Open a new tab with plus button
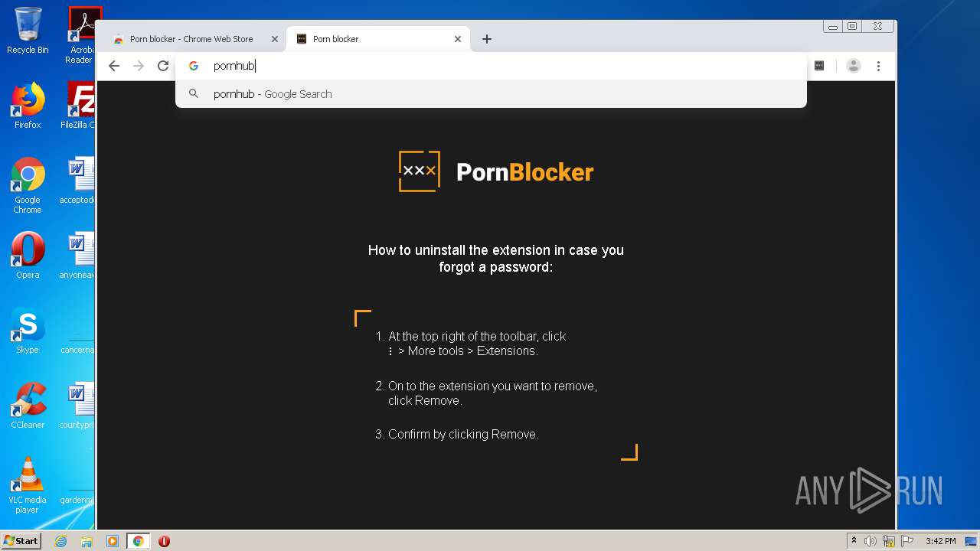Screen dimensions: 980x551 point(487,39)
